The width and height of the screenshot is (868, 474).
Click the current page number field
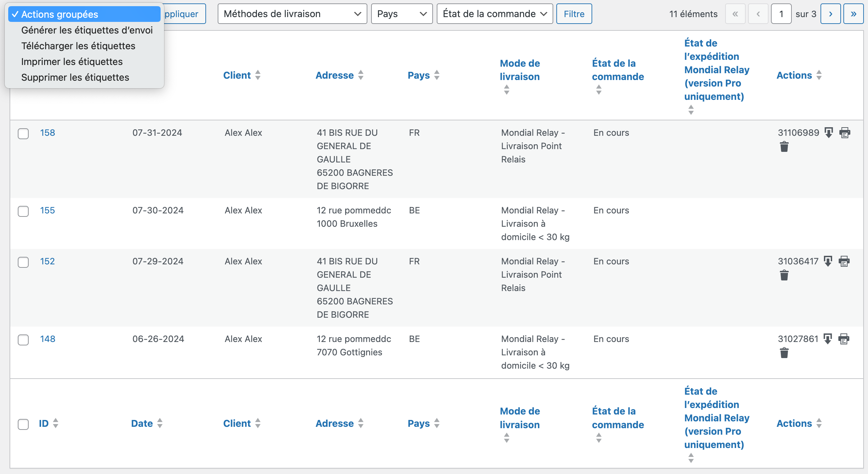coord(781,14)
